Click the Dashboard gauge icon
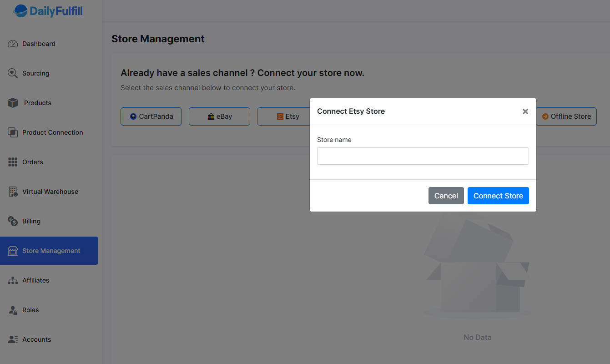The width and height of the screenshot is (610, 364). coord(13,44)
